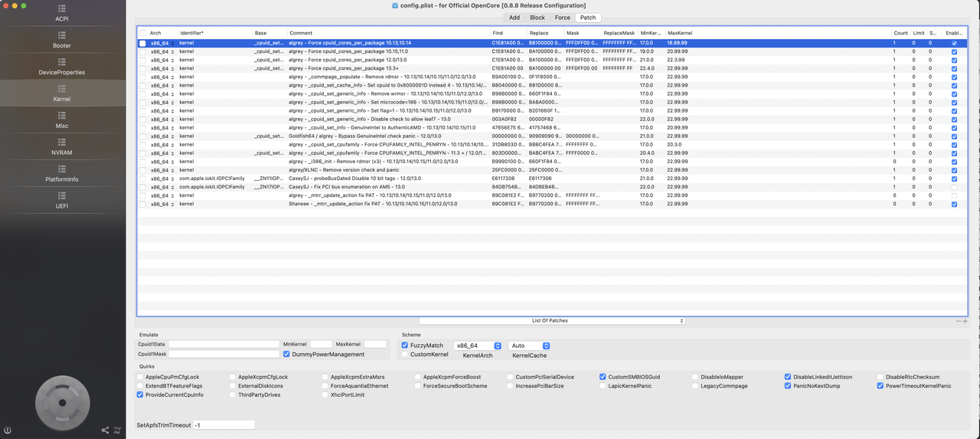This screenshot has height=439, width=980.
Task: Click the SetApfsTrimTimeout input field
Action: click(224, 424)
